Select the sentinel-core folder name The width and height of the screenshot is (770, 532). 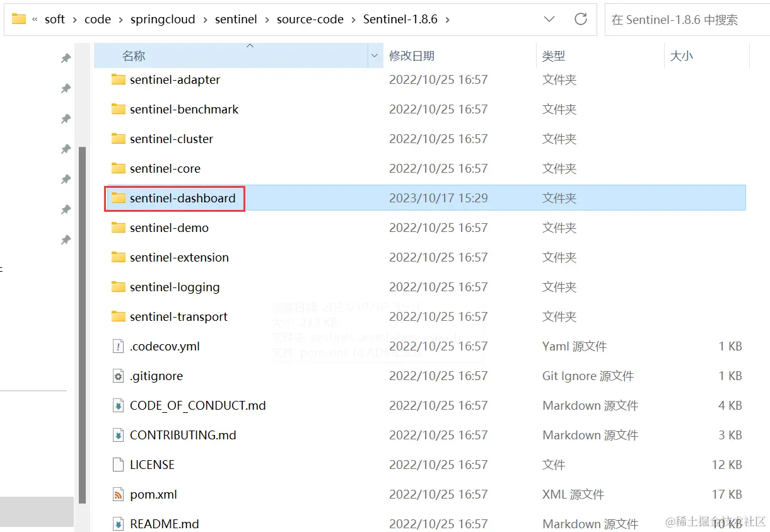pos(165,168)
